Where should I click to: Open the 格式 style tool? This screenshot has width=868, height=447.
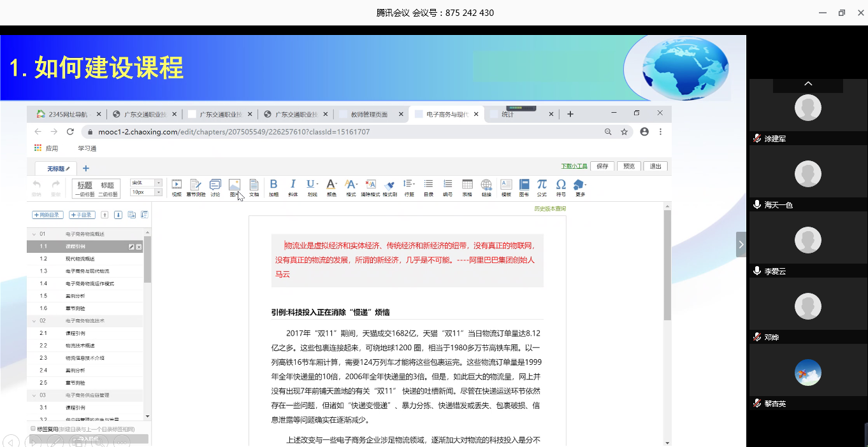(351, 188)
